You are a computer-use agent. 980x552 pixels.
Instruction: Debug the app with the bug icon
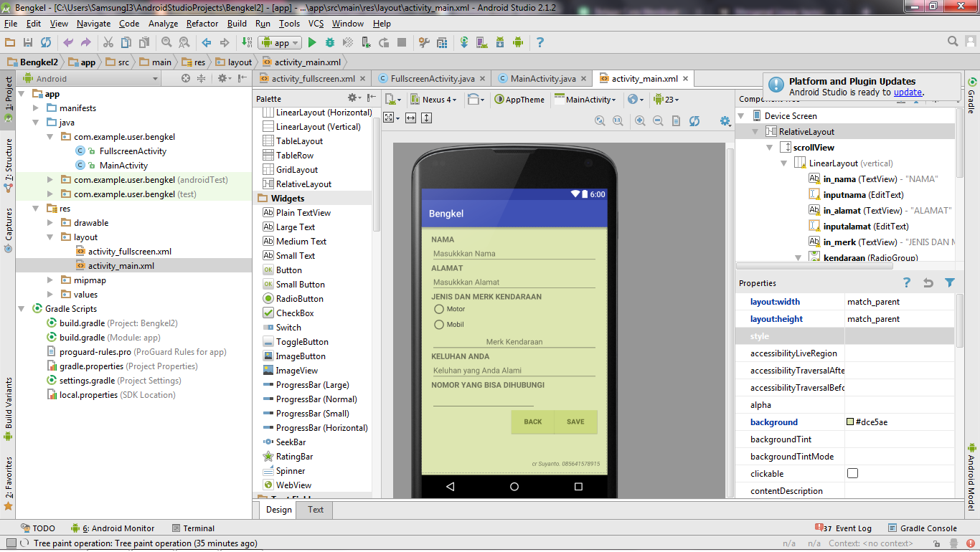click(330, 42)
